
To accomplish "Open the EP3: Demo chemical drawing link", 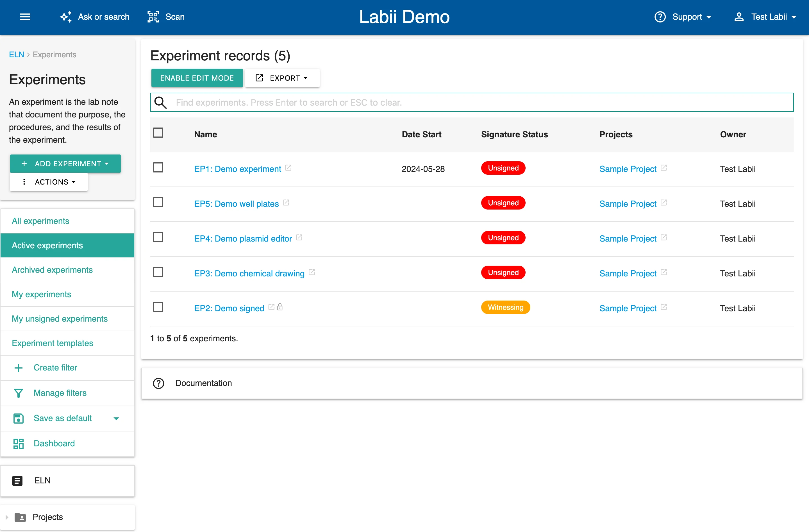I will (249, 273).
